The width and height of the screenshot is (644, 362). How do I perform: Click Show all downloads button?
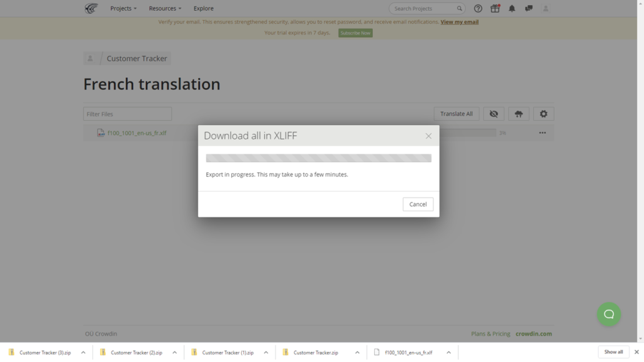[613, 352]
